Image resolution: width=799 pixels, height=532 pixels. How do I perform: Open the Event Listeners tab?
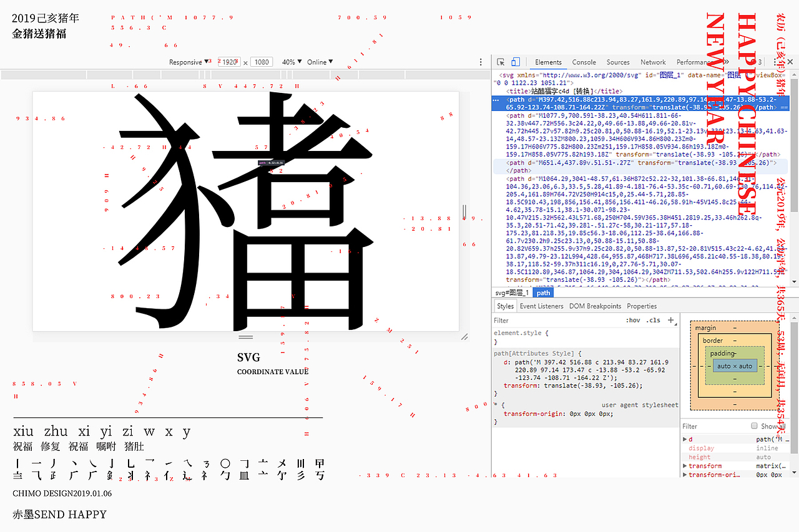click(541, 306)
